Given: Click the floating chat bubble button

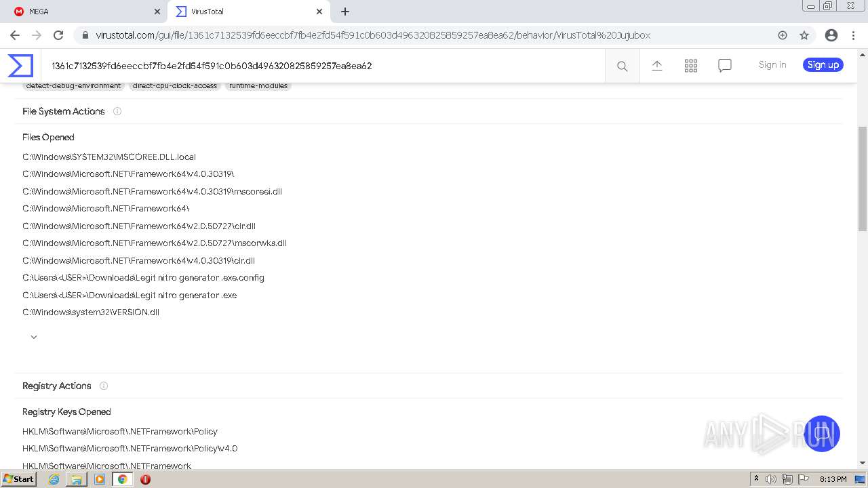Looking at the screenshot, I should point(822,434).
